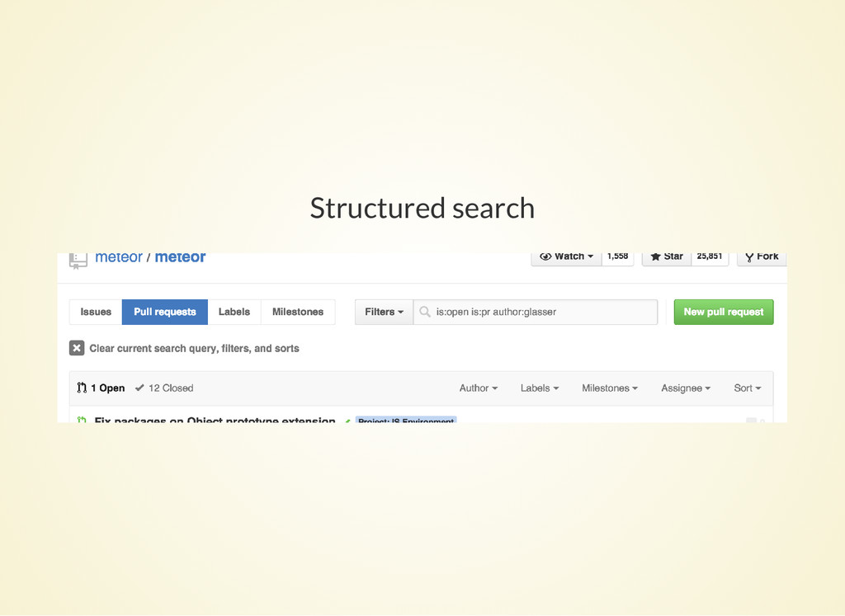This screenshot has width=845, height=616.
Task: Focus the search field containing author:glasser
Action: (536, 312)
